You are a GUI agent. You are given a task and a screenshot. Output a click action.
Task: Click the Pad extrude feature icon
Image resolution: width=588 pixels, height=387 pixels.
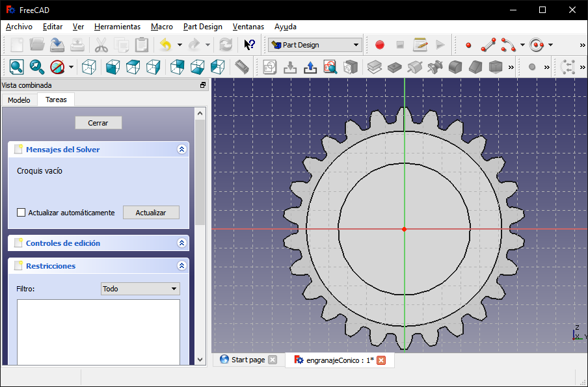(x=375, y=66)
